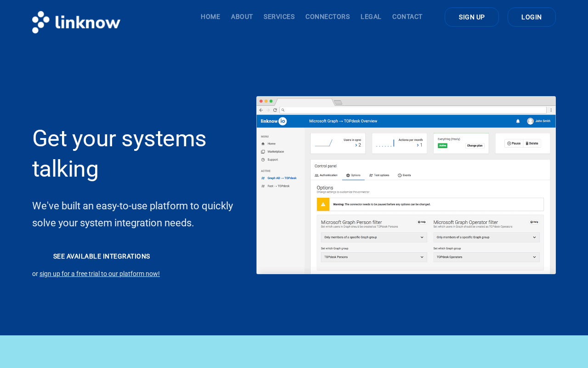Click SEE AVAILABLE INTEGRATIONS

(102, 256)
